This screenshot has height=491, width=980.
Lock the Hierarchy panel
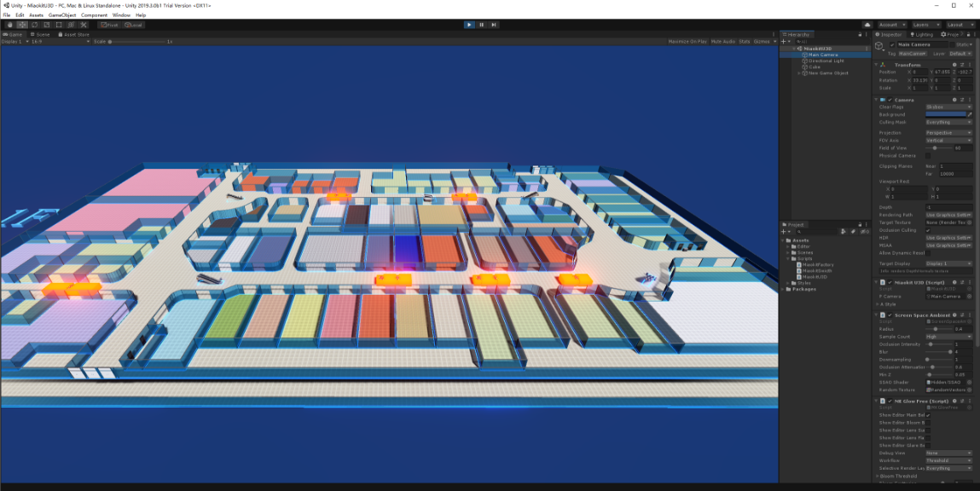tap(858, 35)
